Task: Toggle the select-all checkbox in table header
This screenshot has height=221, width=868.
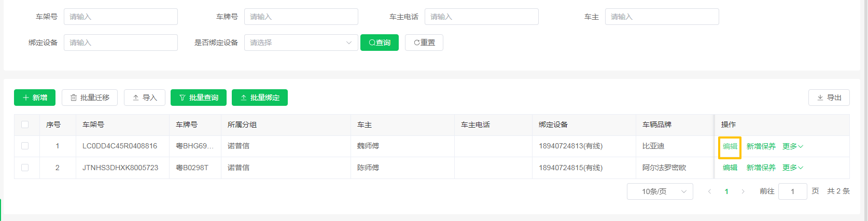Action: (25, 125)
